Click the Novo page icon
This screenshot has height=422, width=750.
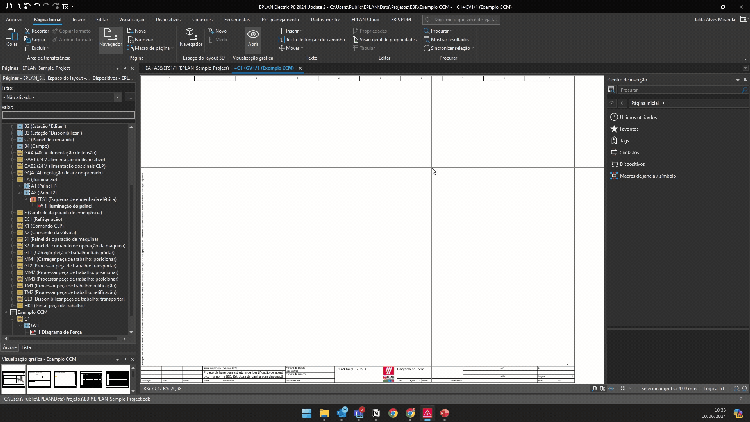(x=129, y=31)
